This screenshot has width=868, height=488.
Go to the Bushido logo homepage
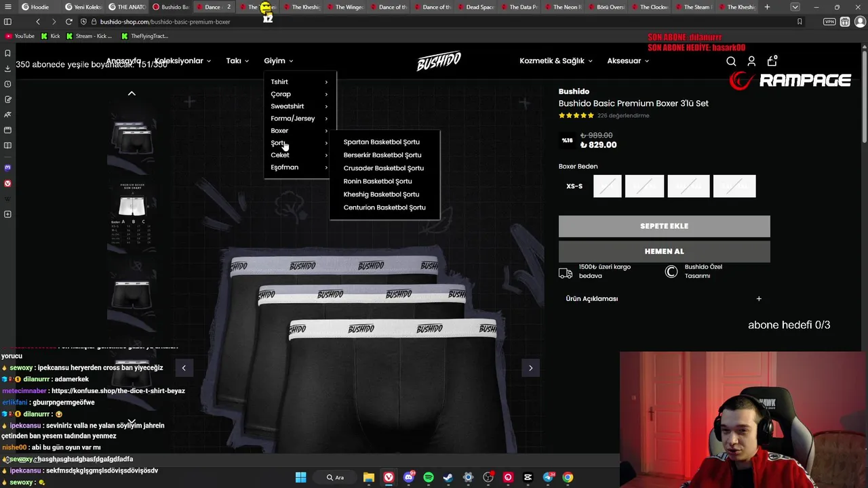pyautogui.click(x=438, y=61)
